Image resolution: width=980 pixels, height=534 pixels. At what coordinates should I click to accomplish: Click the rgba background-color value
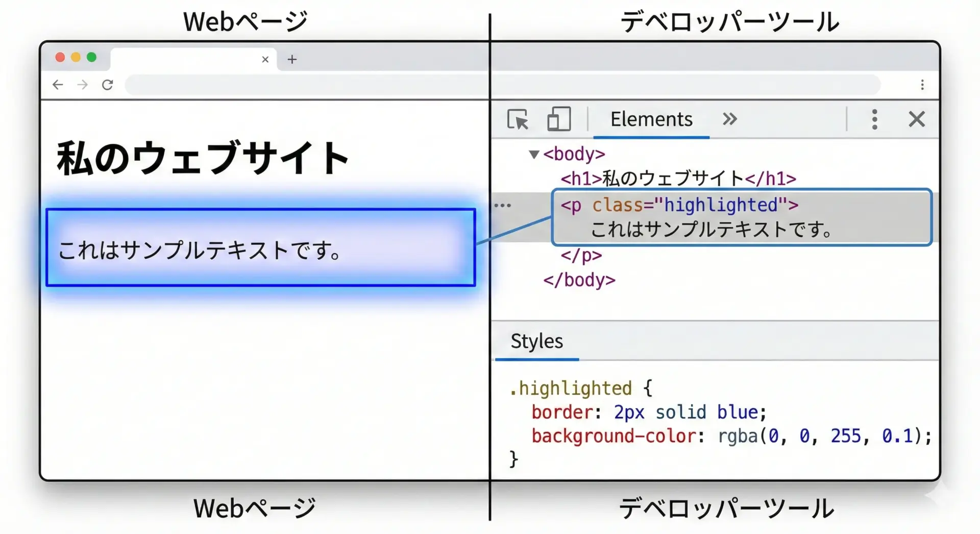coord(824,436)
